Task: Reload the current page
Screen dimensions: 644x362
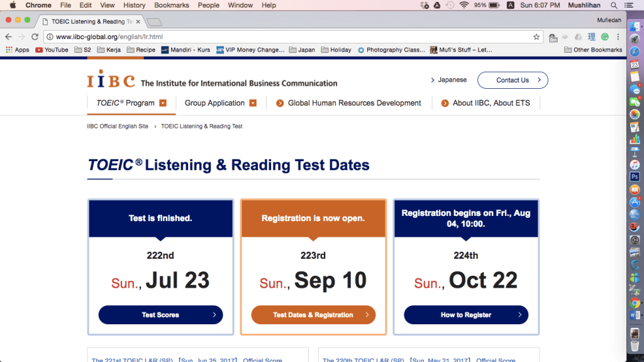Action: [x=35, y=37]
